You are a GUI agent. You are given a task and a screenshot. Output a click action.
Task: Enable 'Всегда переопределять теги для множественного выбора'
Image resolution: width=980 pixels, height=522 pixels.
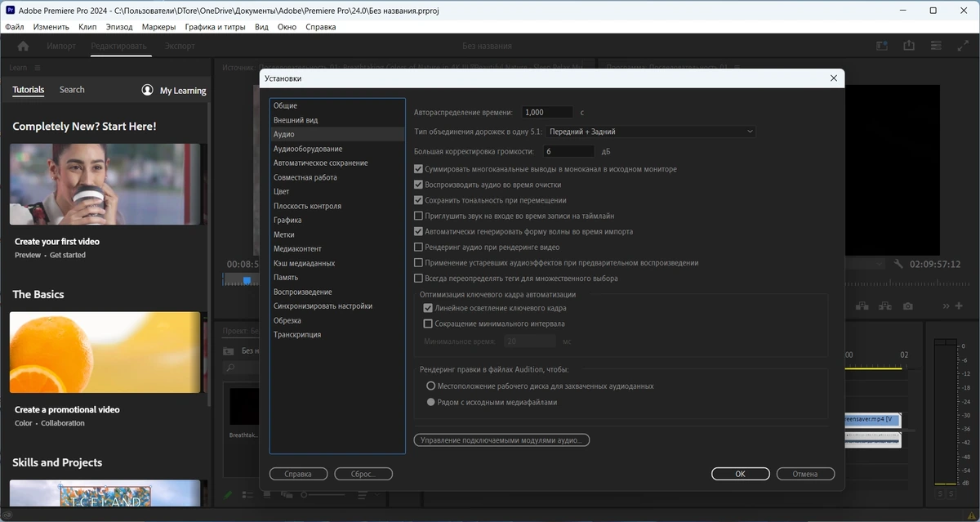[x=418, y=279]
